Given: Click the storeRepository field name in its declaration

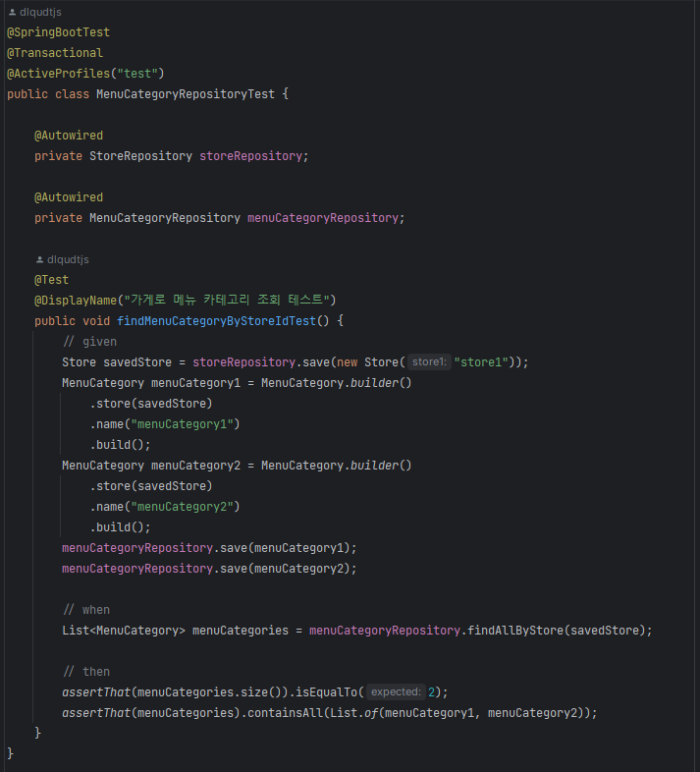Looking at the screenshot, I should 250,156.
